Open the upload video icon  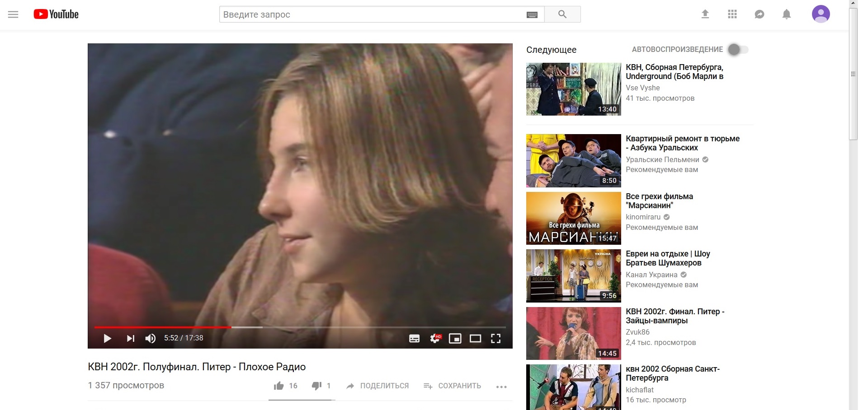pyautogui.click(x=705, y=14)
